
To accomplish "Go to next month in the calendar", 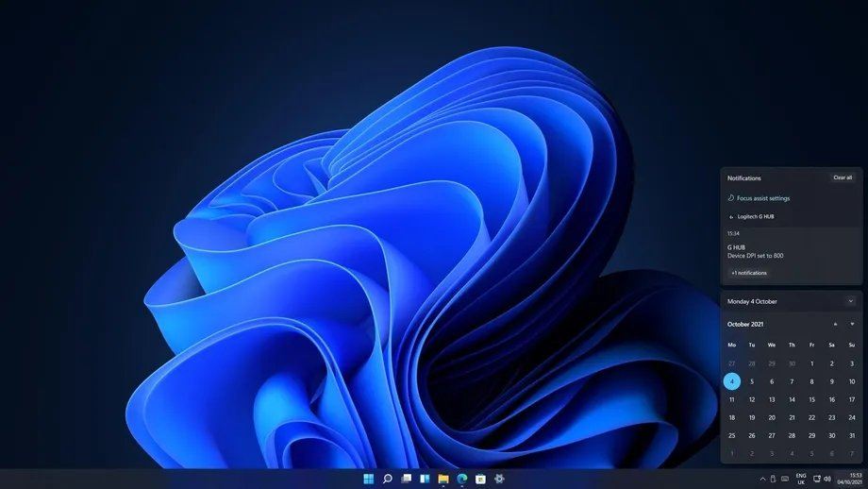I will tap(852, 324).
